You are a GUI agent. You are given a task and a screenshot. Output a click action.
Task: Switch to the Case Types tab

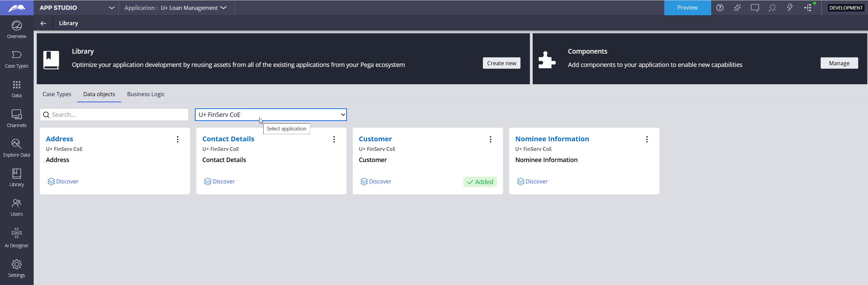[x=57, y=94]
